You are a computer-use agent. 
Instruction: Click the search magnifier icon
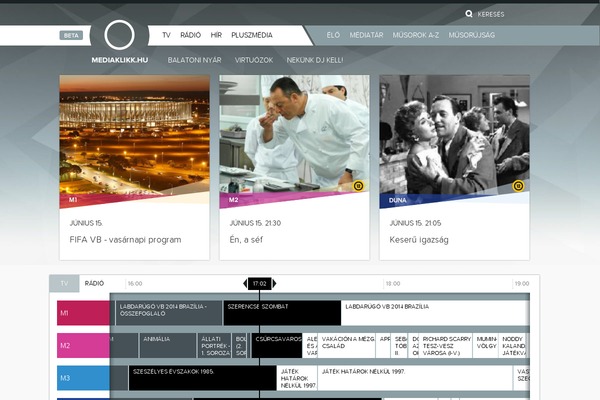click(x=469, y=14)
